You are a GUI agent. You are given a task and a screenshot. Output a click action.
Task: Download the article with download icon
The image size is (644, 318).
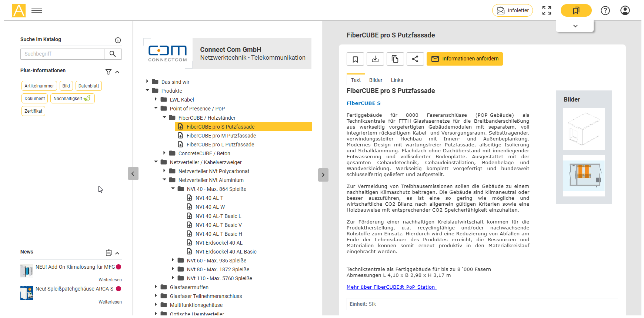coord(375,59)
